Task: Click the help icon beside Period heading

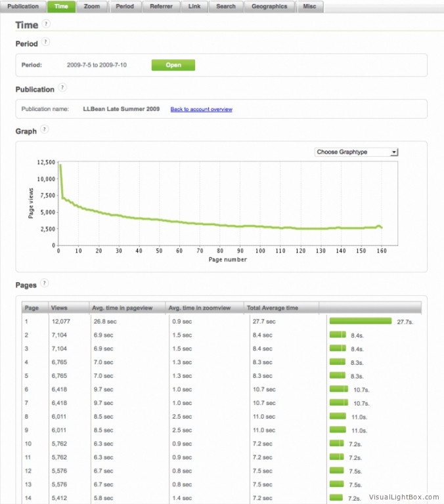Action: click(x=45, y=42)
